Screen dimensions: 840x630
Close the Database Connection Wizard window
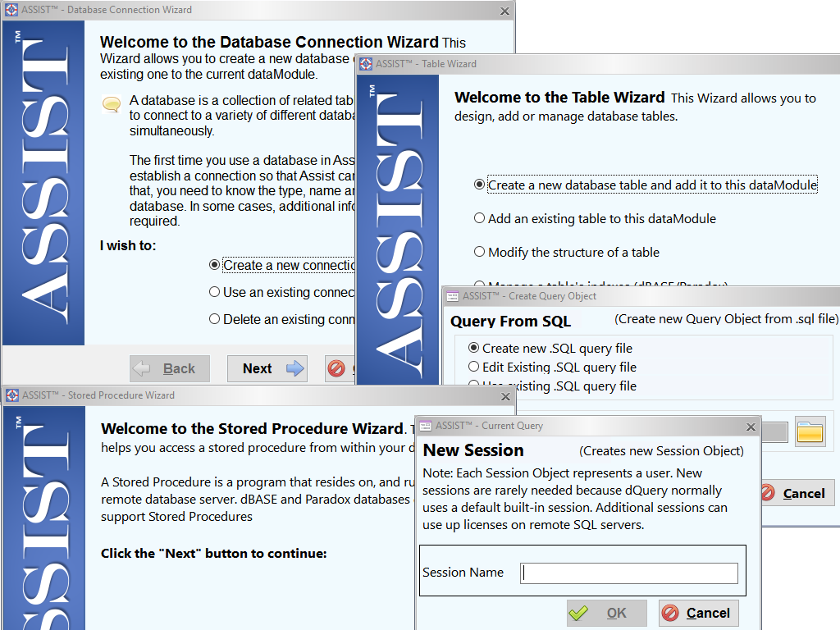[x=504, y=11]
